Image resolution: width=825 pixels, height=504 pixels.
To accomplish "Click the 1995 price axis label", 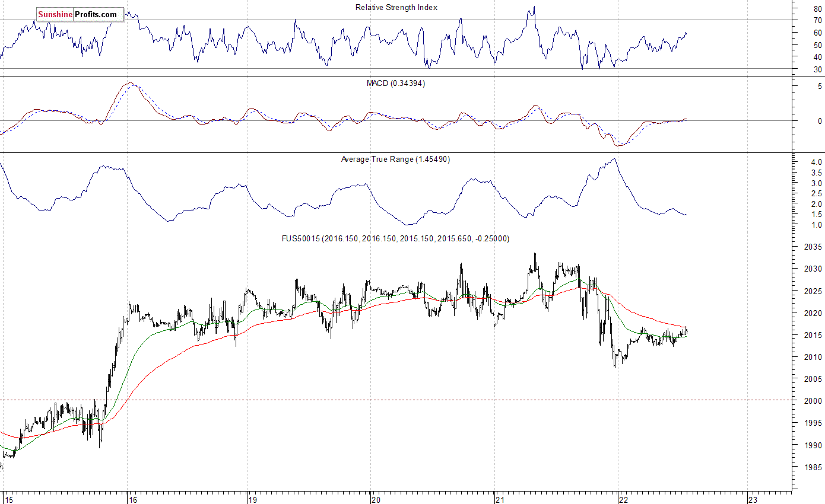I will [x=813, y=423].
